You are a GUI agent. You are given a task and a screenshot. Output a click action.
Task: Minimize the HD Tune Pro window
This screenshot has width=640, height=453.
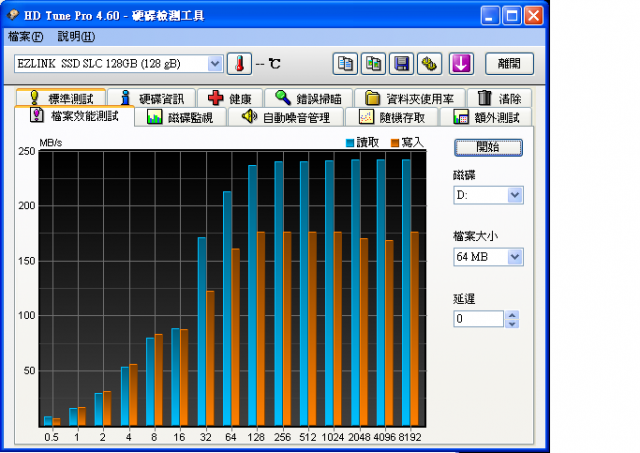(490, 16)
